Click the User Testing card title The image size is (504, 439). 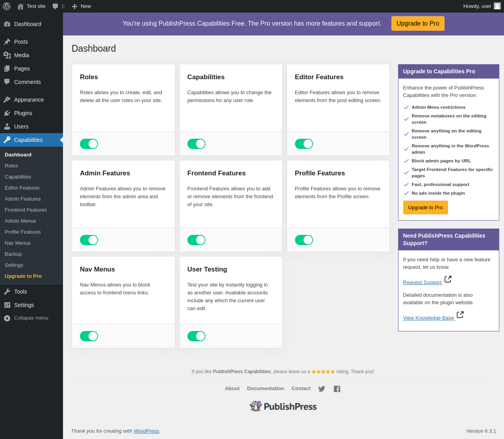point(207,269)
